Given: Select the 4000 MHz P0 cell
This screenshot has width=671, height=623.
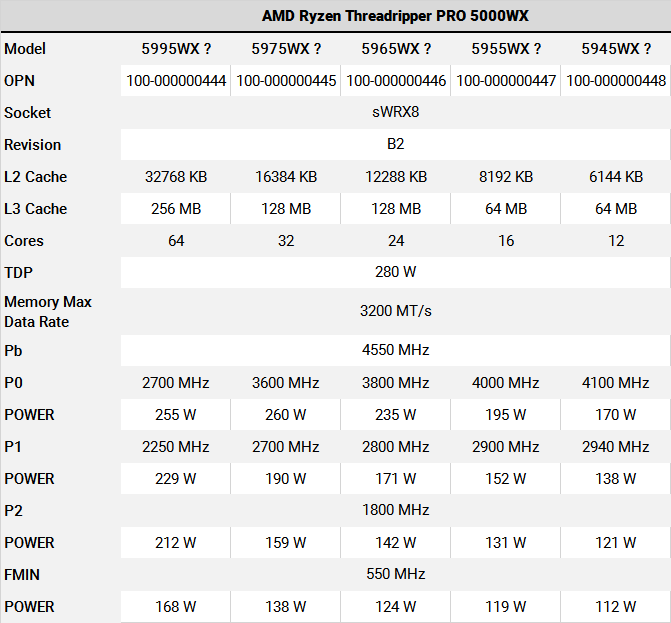Looking at the screenshot, I should tap(506, 383).
